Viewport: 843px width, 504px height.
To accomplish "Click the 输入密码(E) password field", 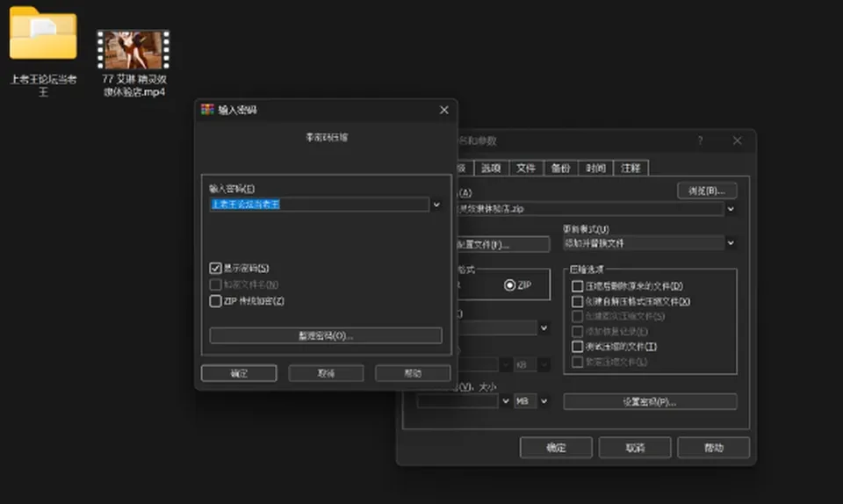I will coord(319,205).
